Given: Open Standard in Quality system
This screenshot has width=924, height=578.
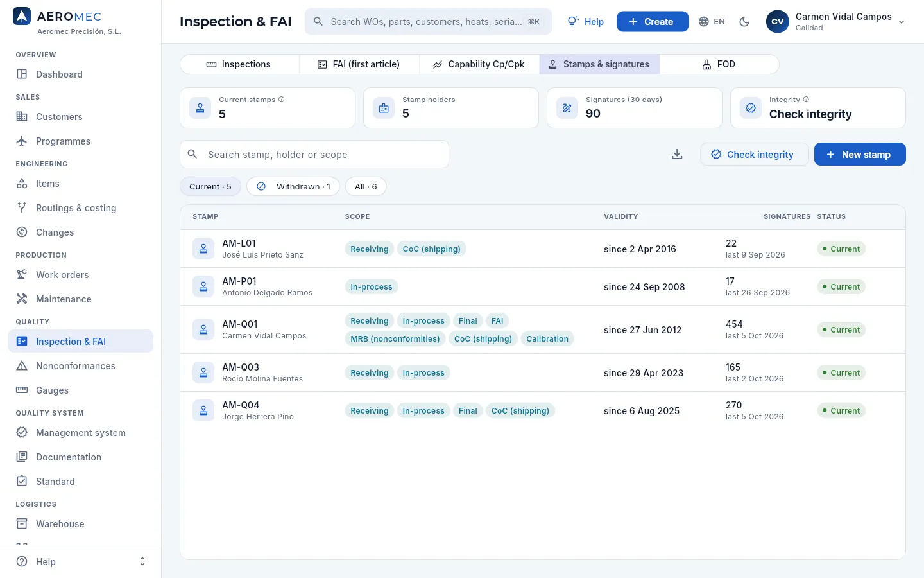Looking at the screenshot, I should [80, 482].
